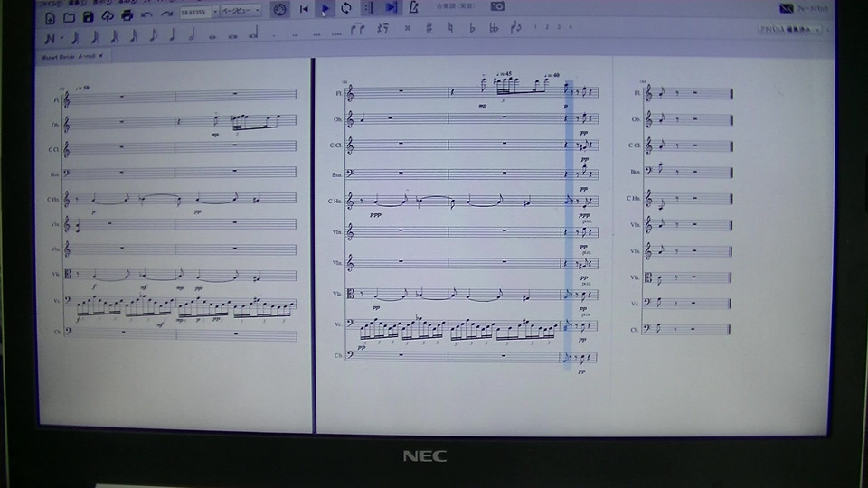
Task: Select voice 4
Action: click(x=571, y=26)
